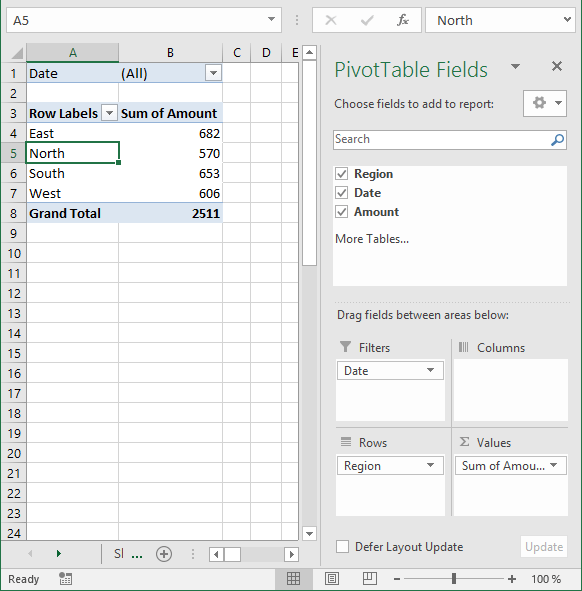Open the PivotTable Fields tools gear menu

[x=545, y=103]
